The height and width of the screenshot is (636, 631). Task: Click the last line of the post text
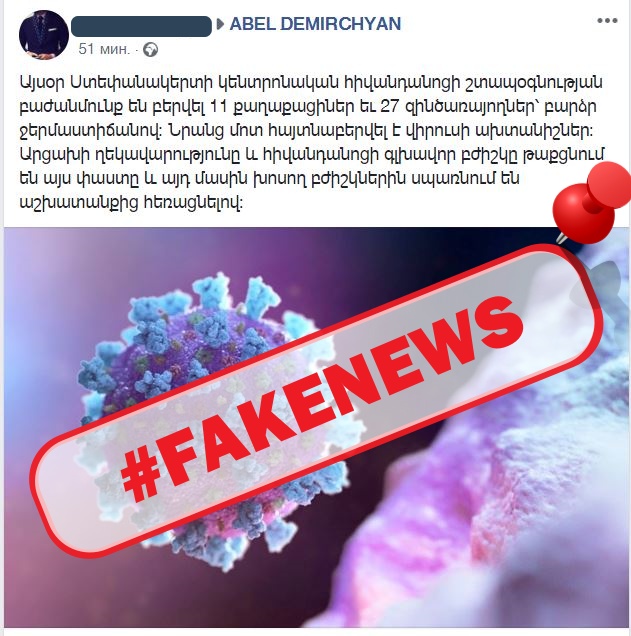pyautogui.click(x=131, y=203)
